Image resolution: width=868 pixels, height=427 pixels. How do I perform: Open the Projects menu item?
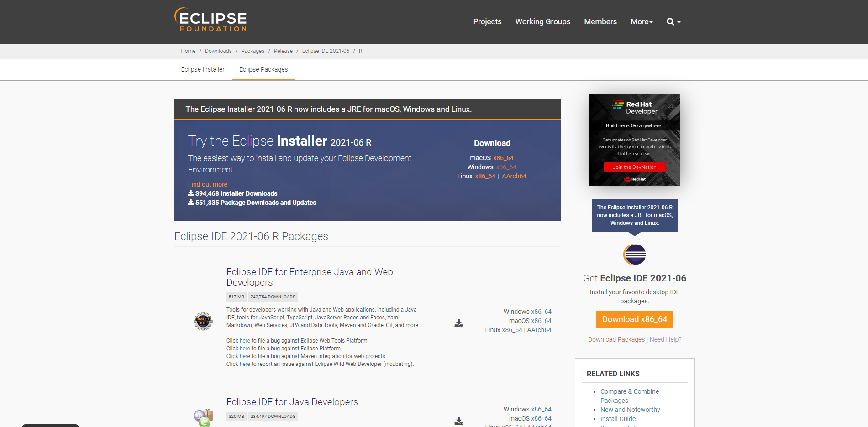487,21
